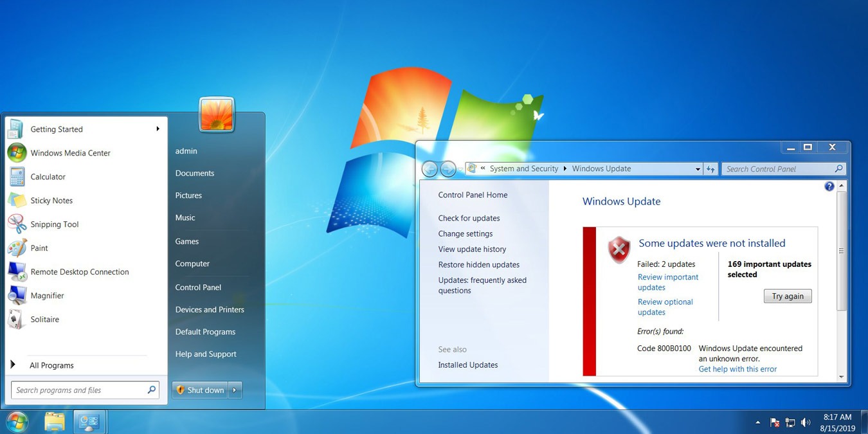
Task: Open Get help with this error link
Action: (737, 369)
